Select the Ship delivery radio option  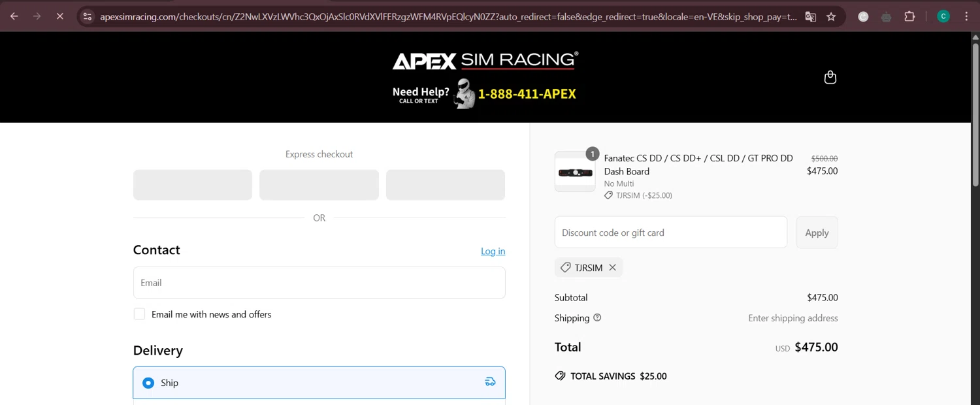coord(148,383)
